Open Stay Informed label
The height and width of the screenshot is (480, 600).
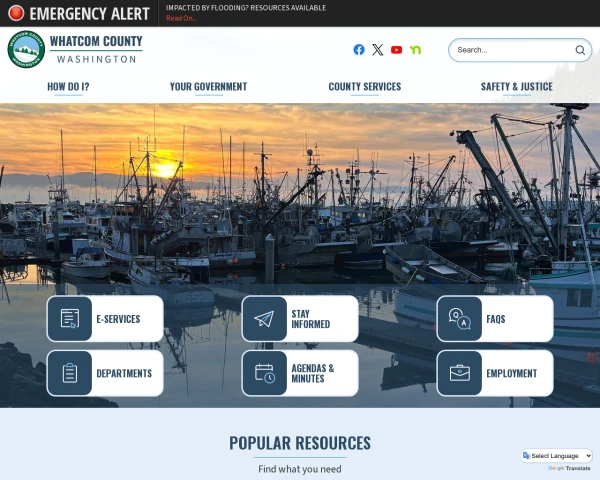click(x=310, y=319)
